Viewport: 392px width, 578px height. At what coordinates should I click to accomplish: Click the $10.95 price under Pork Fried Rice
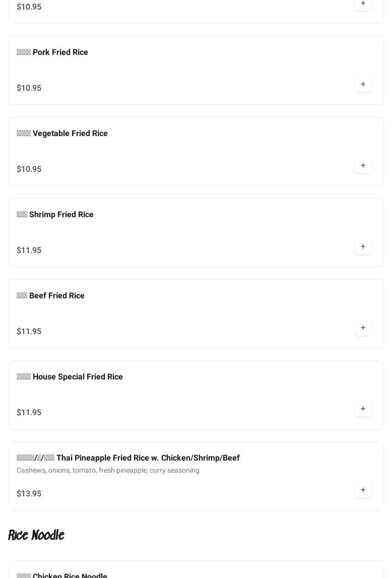click(x=29, y=88)
